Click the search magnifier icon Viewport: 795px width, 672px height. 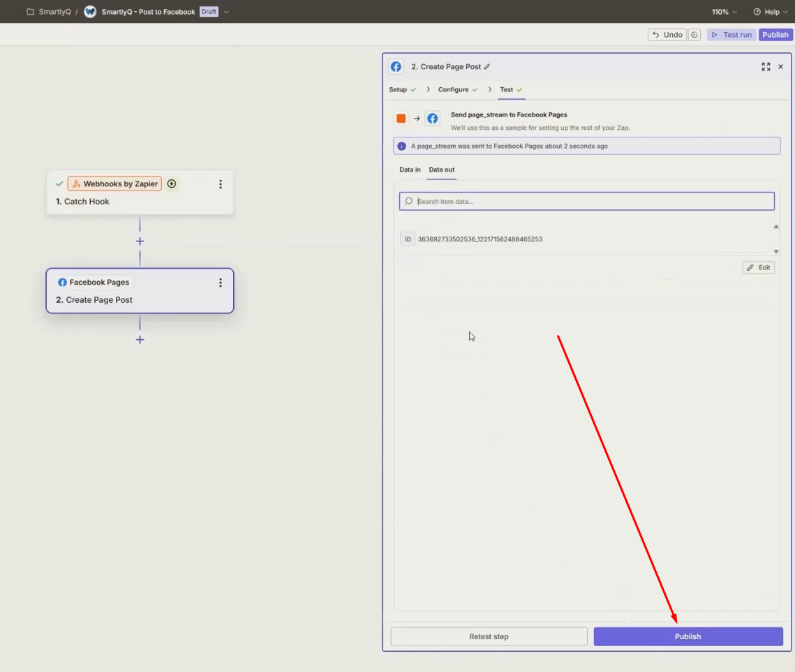click(x=408, y=201)
